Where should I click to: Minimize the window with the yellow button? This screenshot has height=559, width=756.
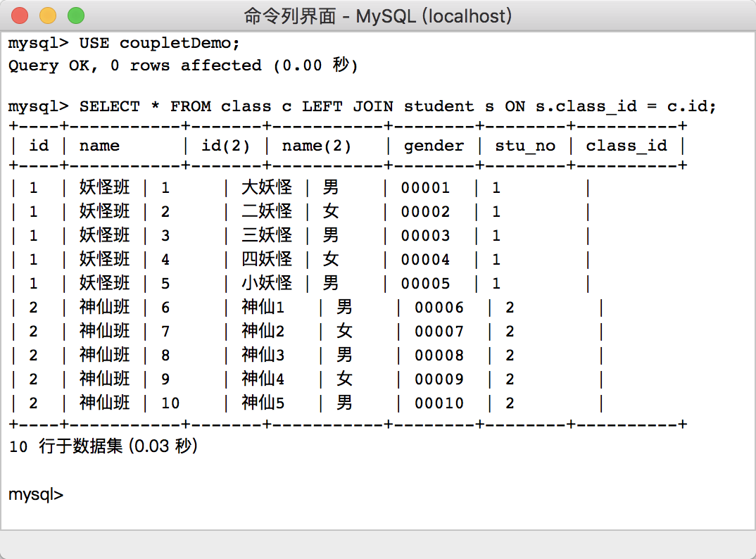[48, 15]
